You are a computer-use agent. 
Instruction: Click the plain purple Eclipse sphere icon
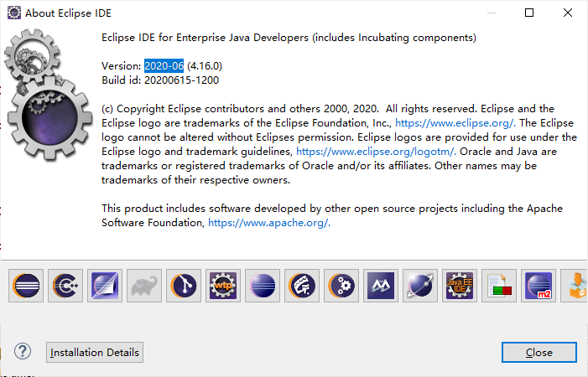tap(263, 286)
